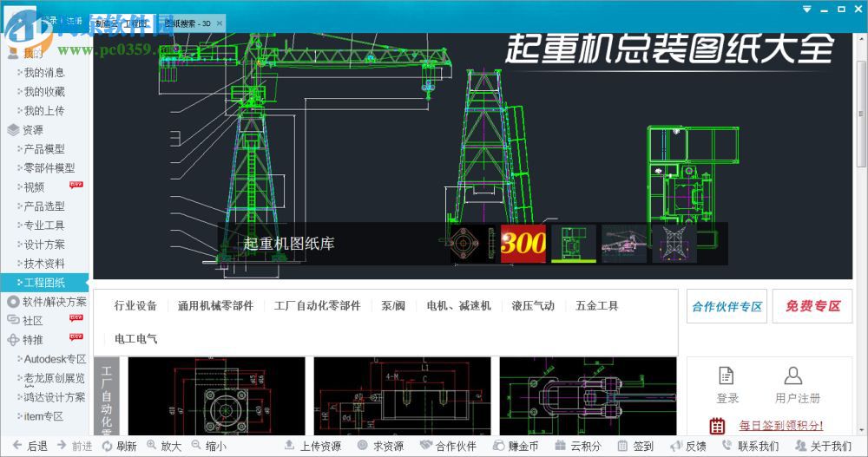
Task: Select 工程图纸 in the sidebar
Action: (x=44, y=283)
